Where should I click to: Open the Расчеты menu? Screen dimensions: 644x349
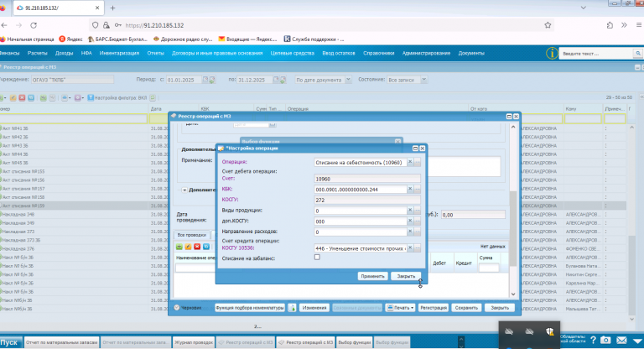pyautogui.click(x=38, y=53)
